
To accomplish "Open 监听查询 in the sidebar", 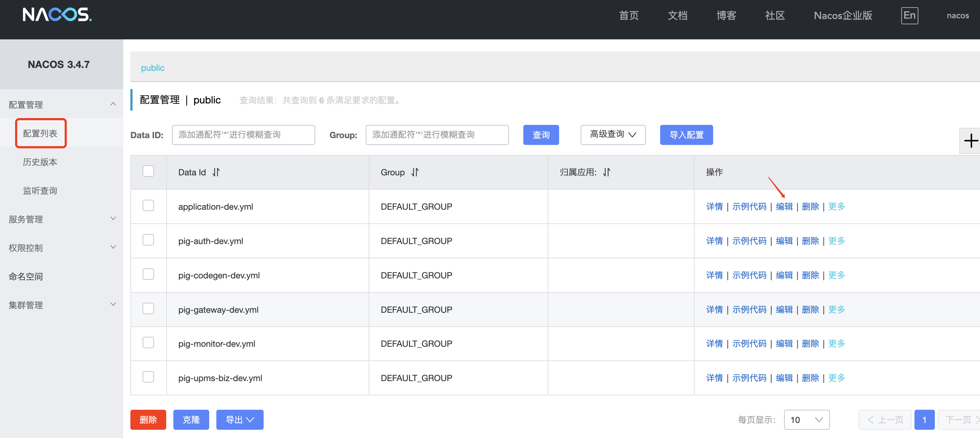I will (40, 190).
